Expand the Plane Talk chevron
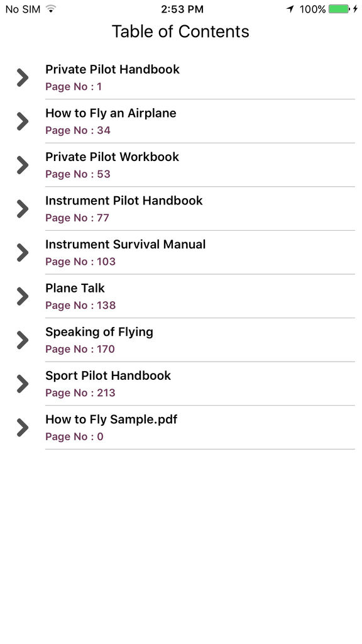The image size is (362, 644). 23,297
